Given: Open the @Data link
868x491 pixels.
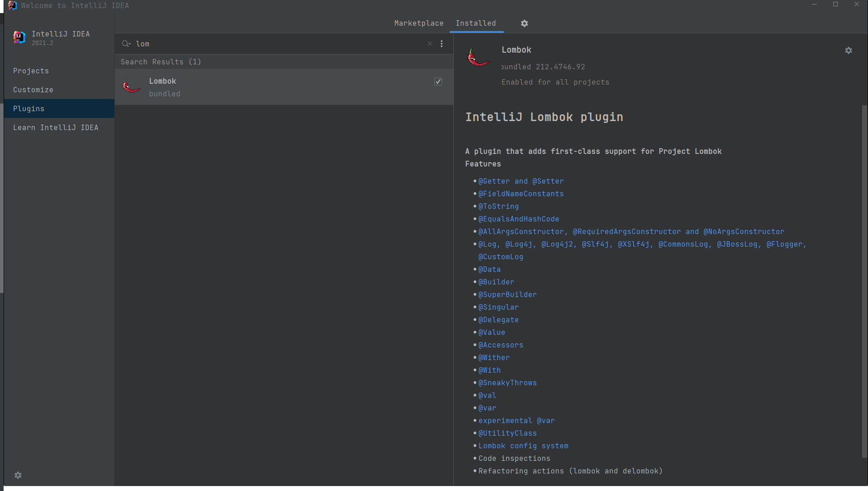Looking at the screenshot, I should (x=489, y=269).
